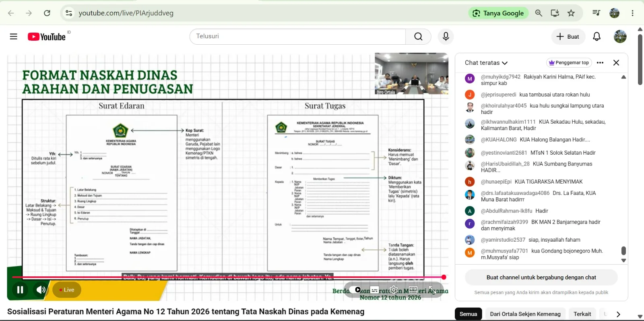Bookmark this page with the star icon

click(x=571, y=13)
